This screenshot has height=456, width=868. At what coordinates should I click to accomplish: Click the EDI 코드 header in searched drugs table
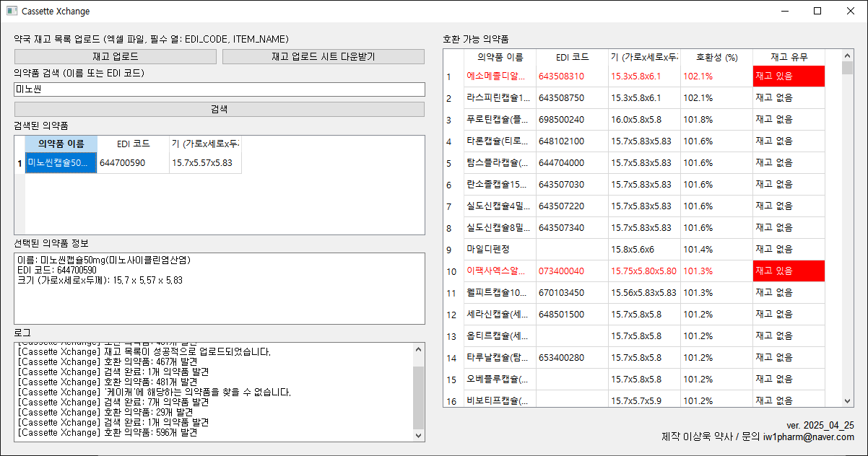pos(133,144)
